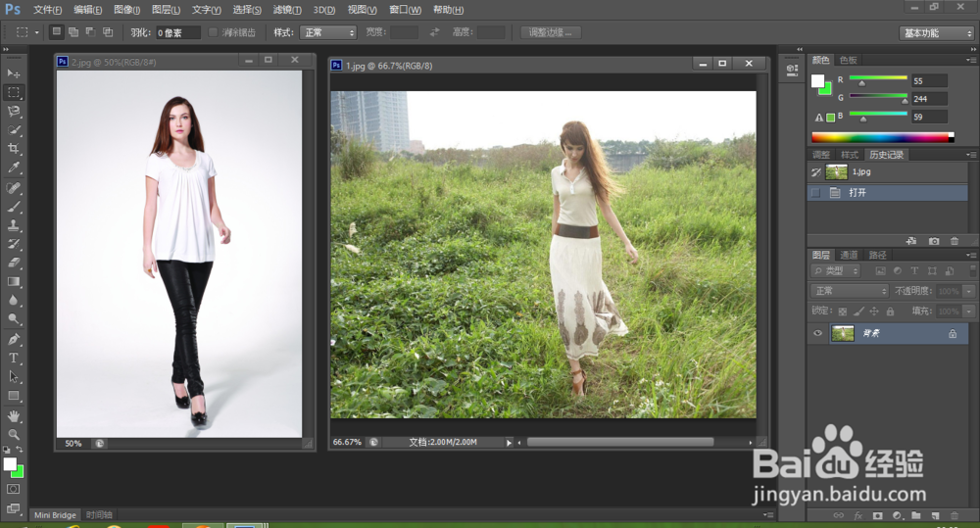This screenshot has height=528, width=980.
Task: Create new adjustment layer
Action: pos(898,515)
